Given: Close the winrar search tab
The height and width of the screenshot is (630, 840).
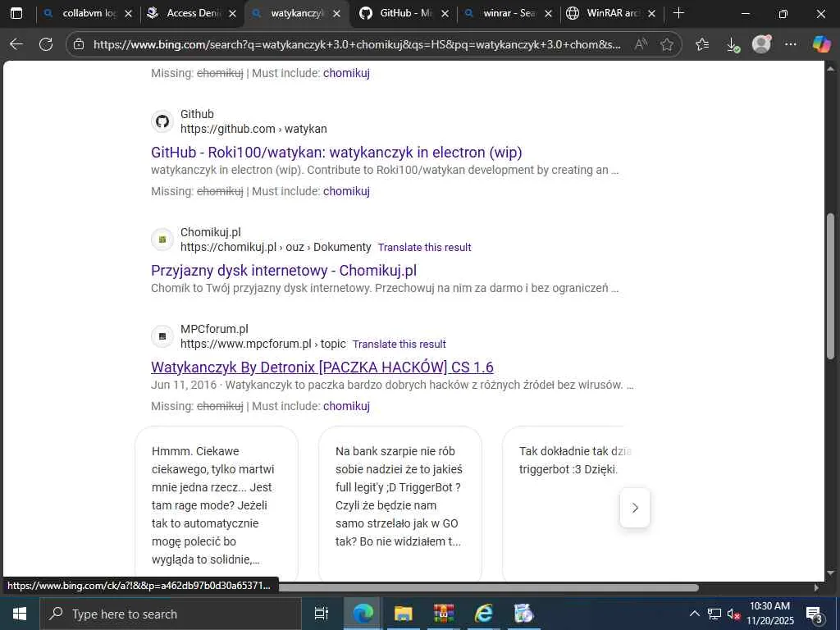Looking at the screenshot, I should point(548,13).
